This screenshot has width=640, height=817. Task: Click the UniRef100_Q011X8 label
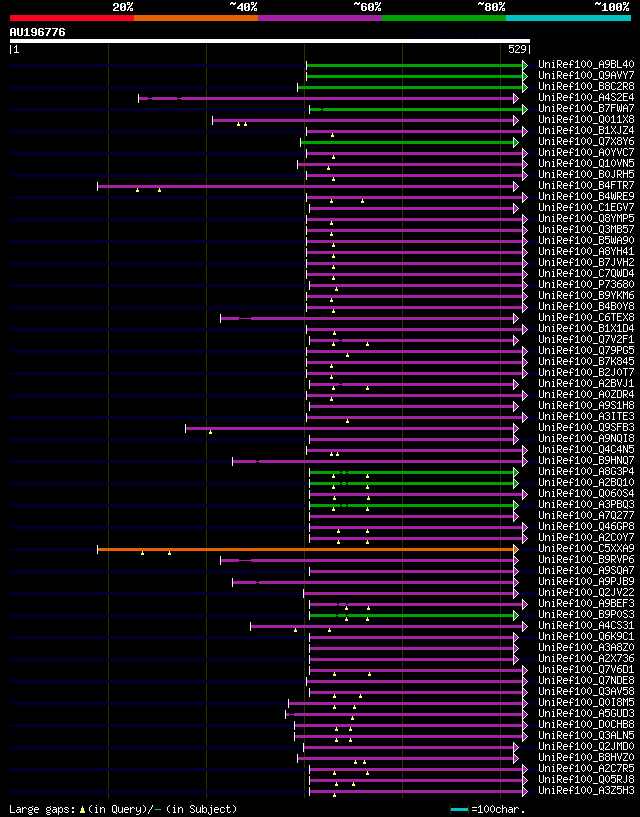coord(586,119)
